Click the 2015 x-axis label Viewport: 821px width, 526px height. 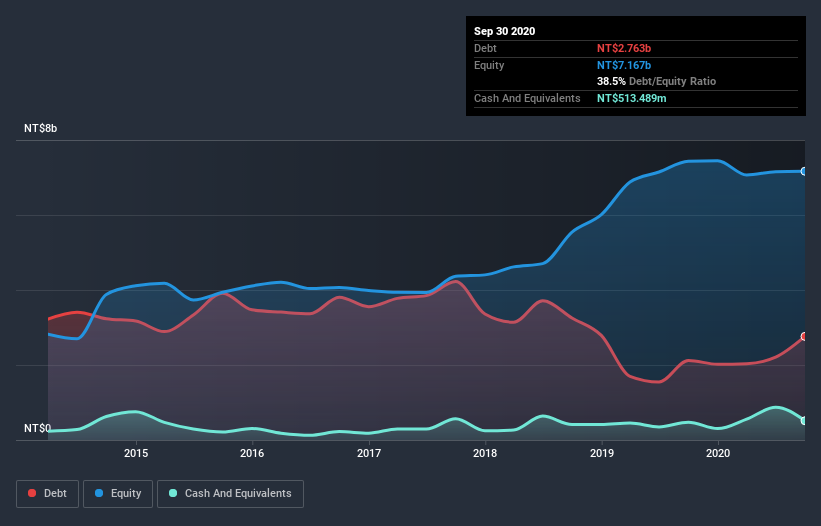coord(136,453)
